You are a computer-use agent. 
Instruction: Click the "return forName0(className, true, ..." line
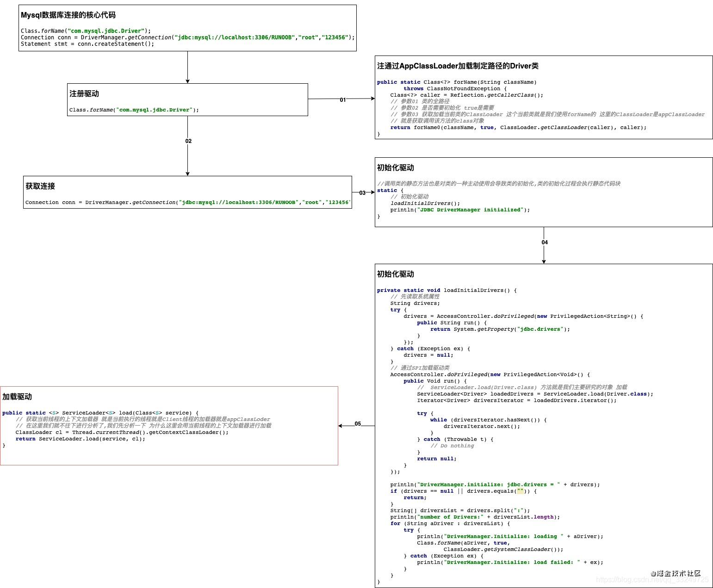(x=518, y=127)
